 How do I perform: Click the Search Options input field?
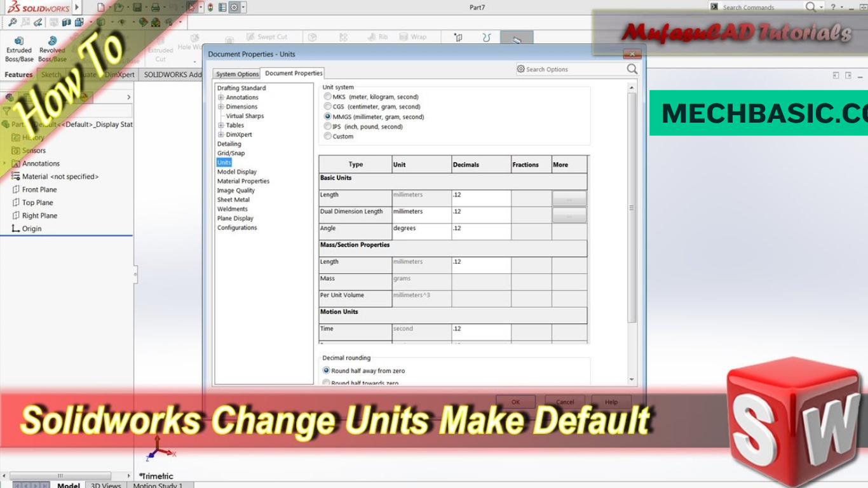(x=572, y=69)
